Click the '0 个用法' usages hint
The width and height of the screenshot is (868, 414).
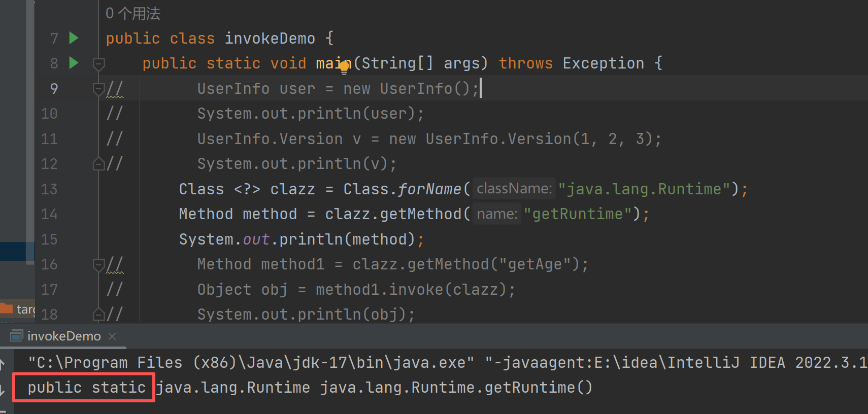[133, 14]
